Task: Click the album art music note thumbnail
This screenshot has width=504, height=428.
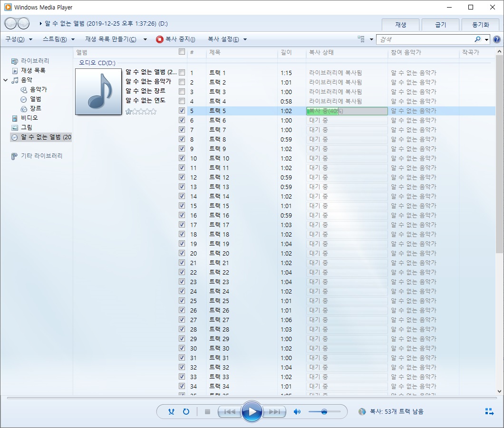Action: pyautogui.click(x=98, y=92)
